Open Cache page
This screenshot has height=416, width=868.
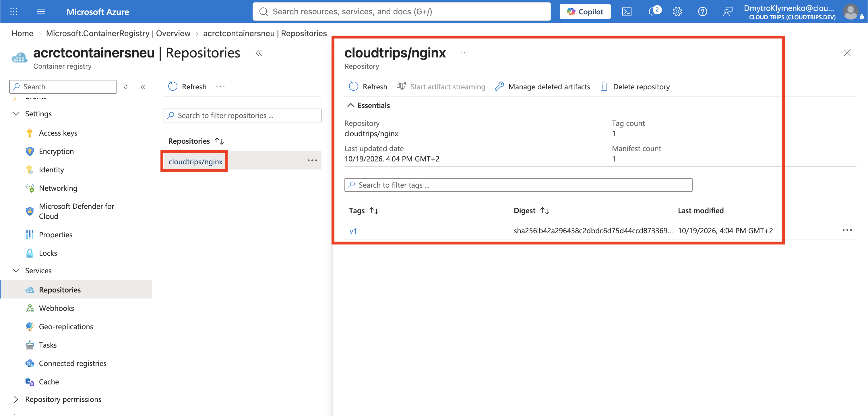coord(49,382)
